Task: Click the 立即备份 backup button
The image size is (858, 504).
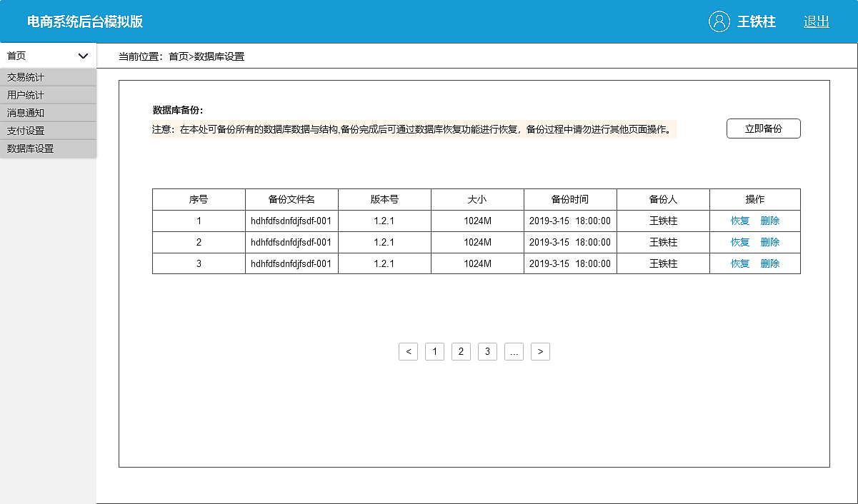Action: click(763, 128)
